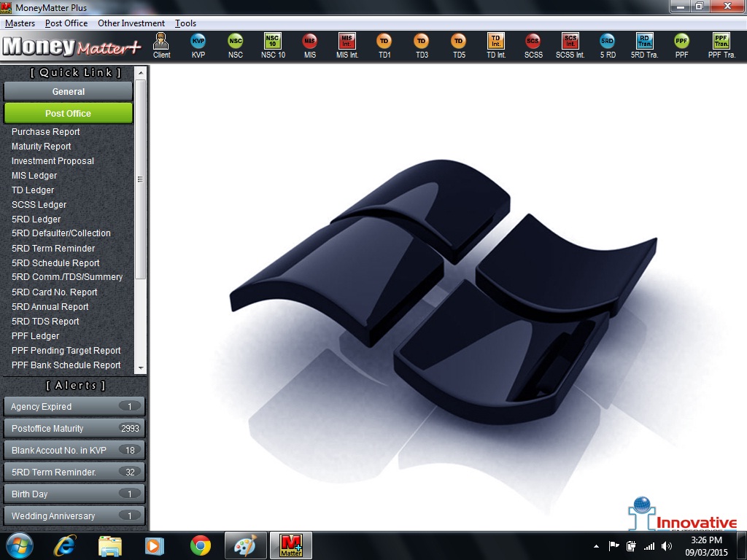Click the TD3 toolbar icon

tap(422, 45)
